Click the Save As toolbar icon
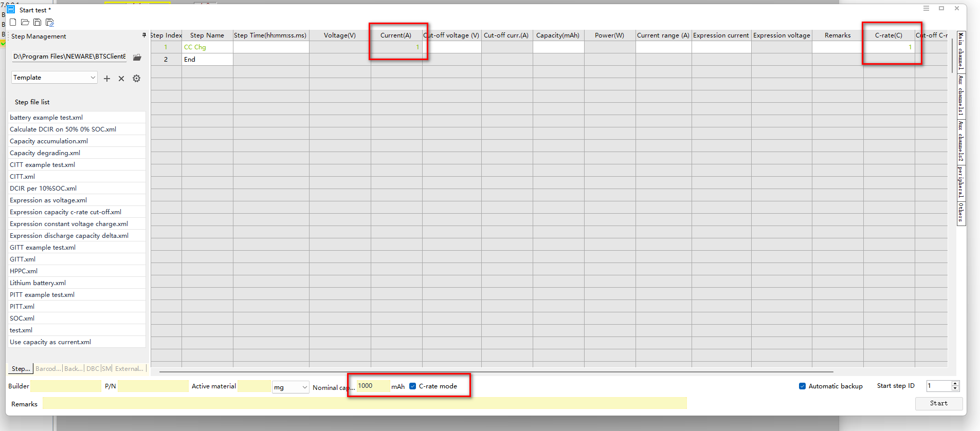This screenshot has height=431, width=980. point(50,22)
